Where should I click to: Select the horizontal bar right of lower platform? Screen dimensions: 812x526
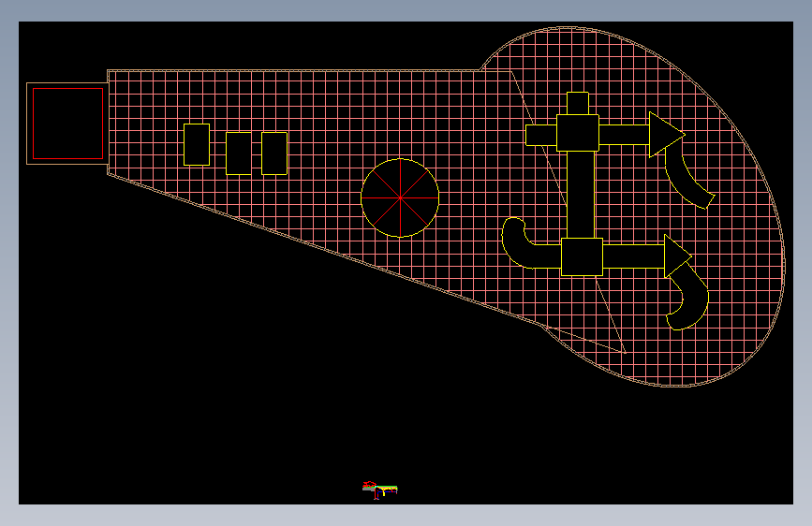(x=634, y=256)
